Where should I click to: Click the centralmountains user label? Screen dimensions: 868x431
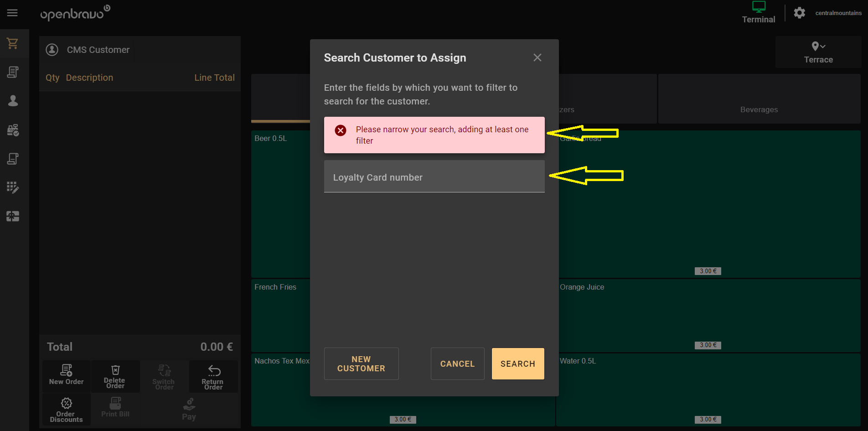(838, 13)
